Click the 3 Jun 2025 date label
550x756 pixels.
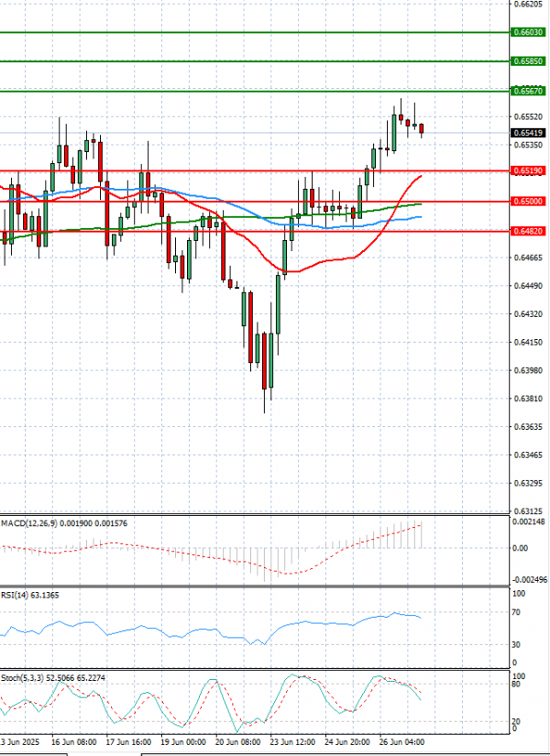coord(19,741)
